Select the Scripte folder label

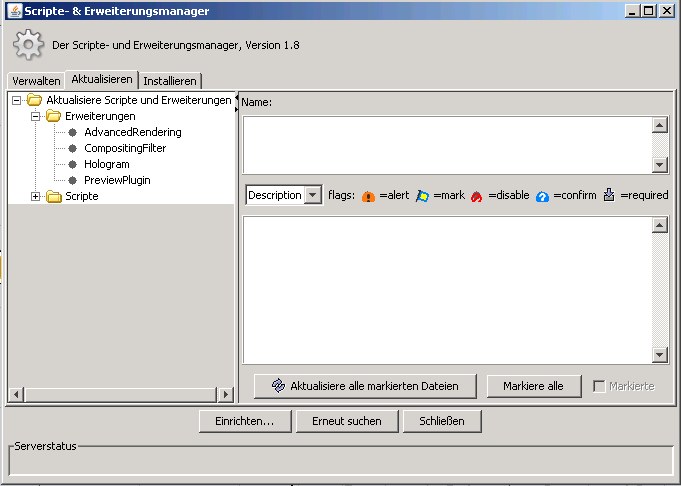point(82,196)
